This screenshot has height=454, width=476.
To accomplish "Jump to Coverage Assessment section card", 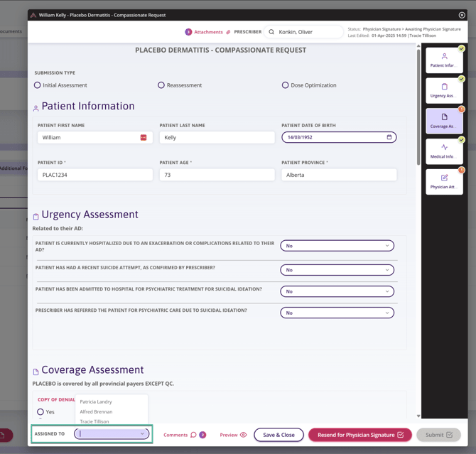I will pyautogui.click(x=444, y=121).
